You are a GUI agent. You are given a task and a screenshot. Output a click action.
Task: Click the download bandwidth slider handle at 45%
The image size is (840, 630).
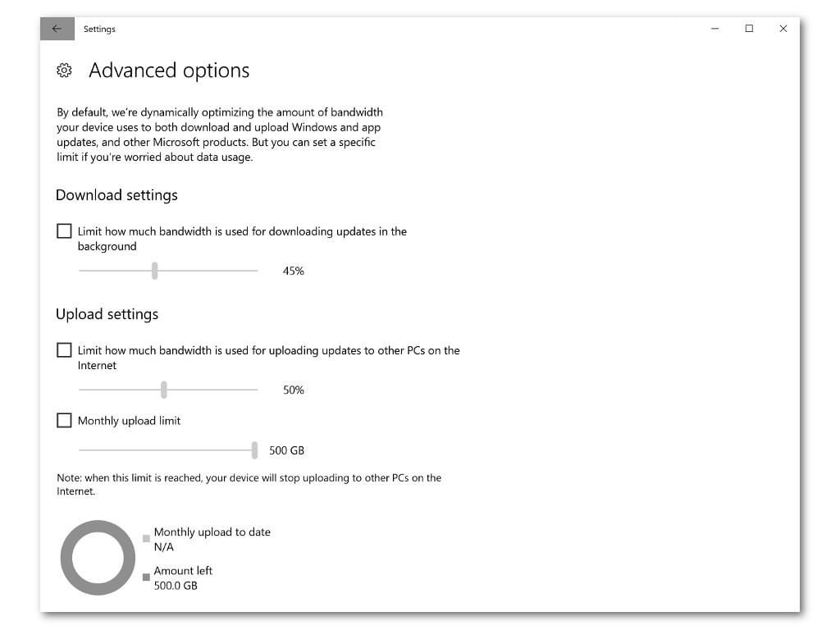pos(155,271)
